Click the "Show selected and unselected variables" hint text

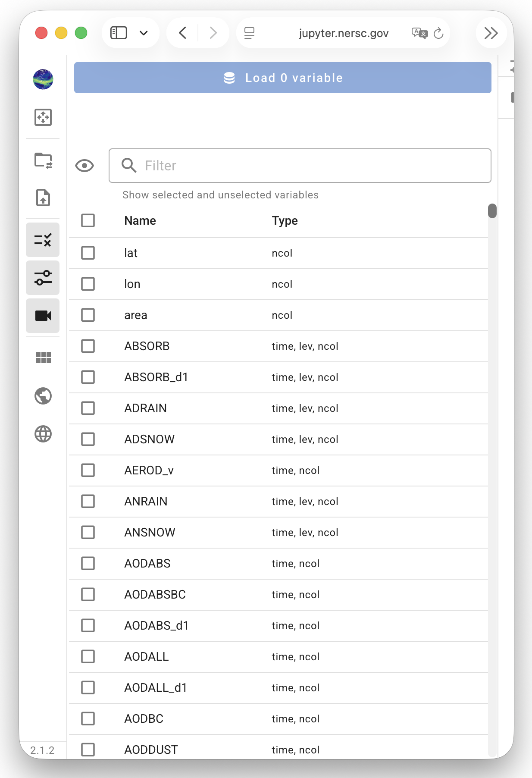pyautogui.click(x=220, y=195)
